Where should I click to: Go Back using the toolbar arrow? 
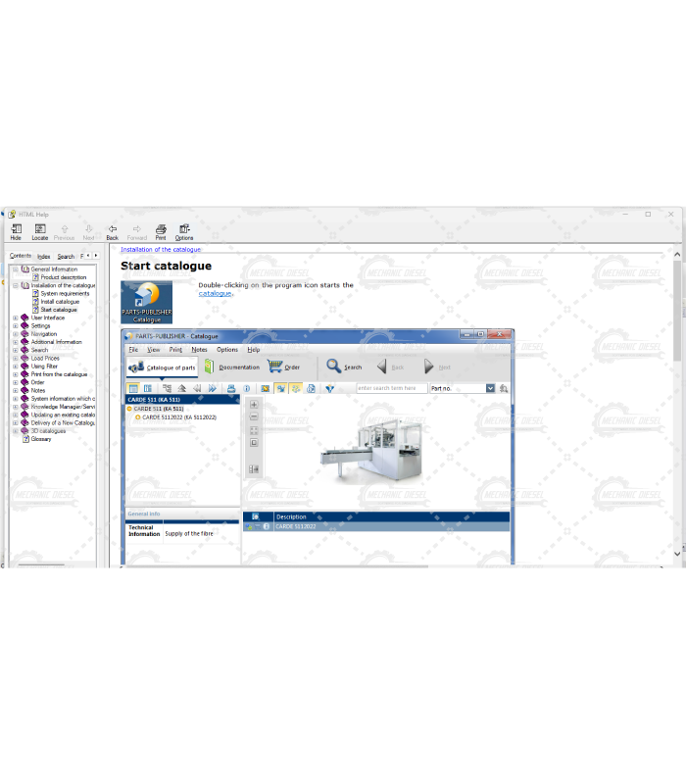coord(112,231)
